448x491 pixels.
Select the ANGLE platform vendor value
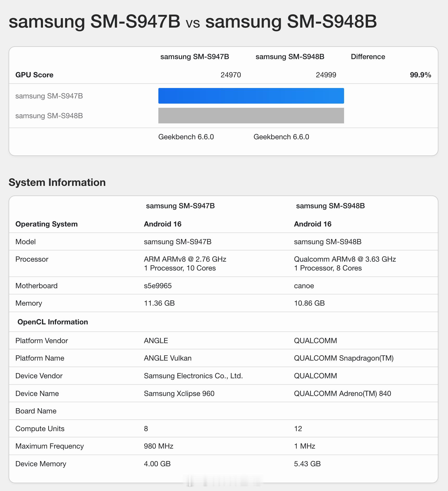156,341
